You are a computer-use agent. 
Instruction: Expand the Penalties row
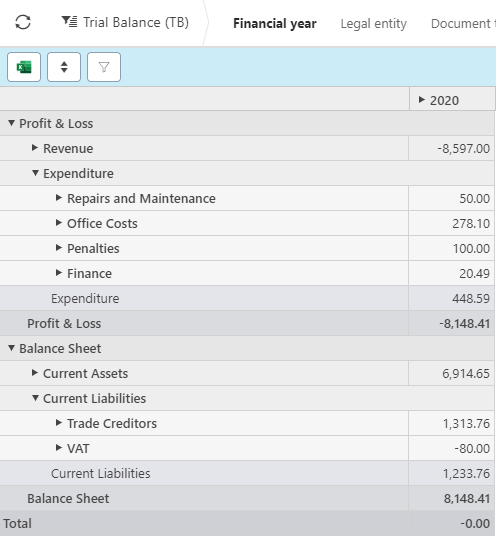59,248
